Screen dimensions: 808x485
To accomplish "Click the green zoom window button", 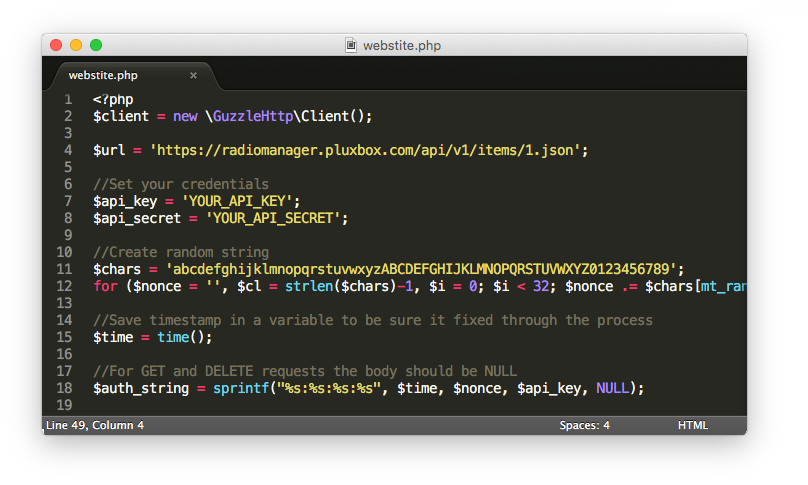I will click(x=96, y=45).
